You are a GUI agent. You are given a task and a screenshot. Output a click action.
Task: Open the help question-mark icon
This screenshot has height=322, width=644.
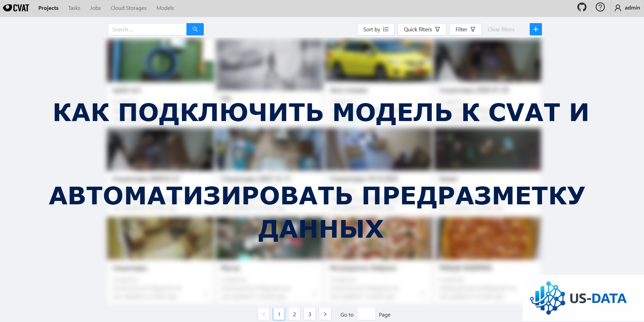[x=600, y=7]
